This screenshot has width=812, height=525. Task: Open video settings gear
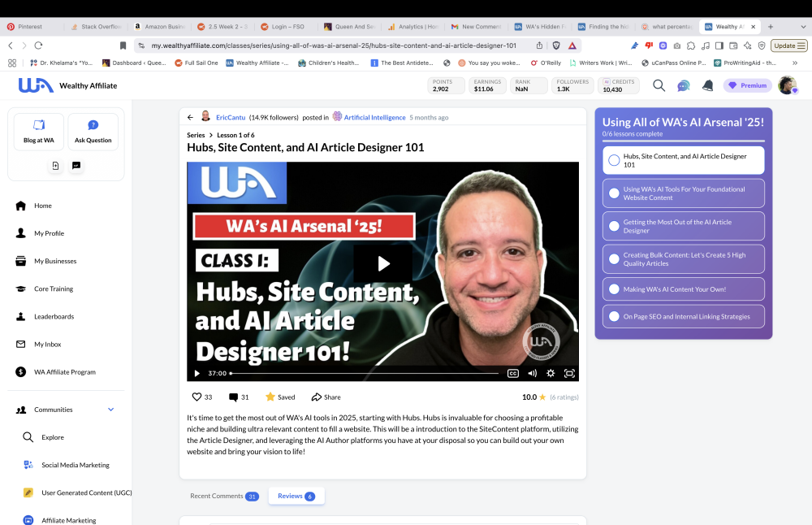551,373
